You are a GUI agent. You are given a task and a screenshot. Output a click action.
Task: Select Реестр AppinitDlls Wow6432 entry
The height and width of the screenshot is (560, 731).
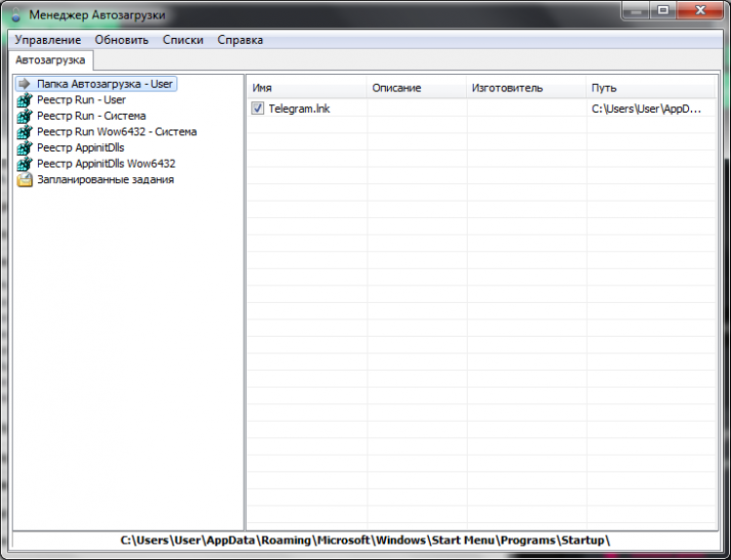106,164
